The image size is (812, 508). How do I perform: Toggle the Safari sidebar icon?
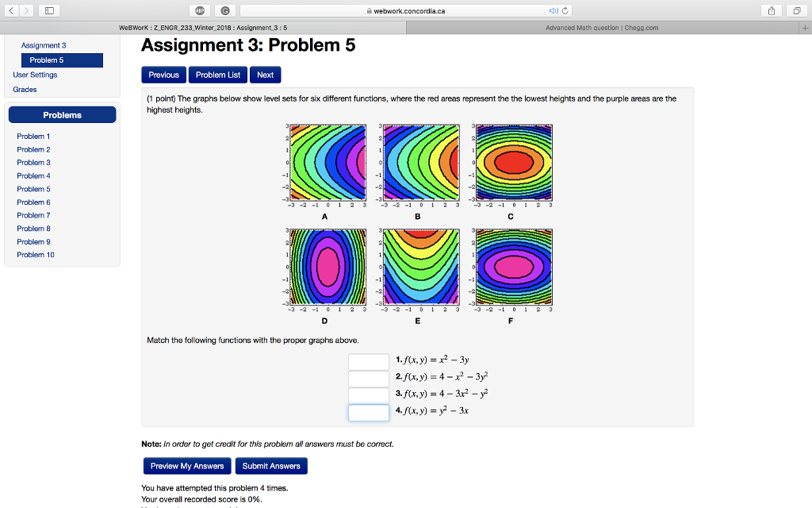(x=48, y=10)
